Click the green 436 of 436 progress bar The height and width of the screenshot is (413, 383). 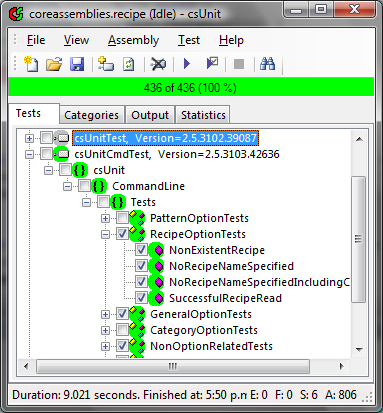[x=191, y=88]
